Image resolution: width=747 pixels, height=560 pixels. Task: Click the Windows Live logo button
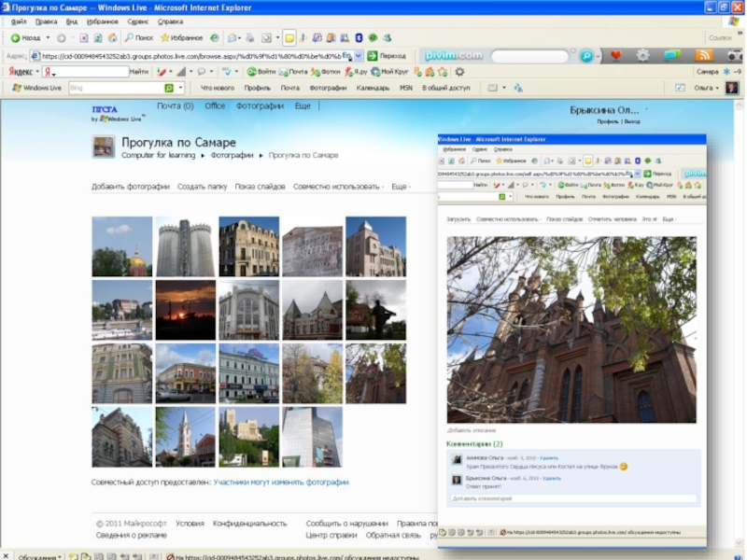(x=36, y=88)
